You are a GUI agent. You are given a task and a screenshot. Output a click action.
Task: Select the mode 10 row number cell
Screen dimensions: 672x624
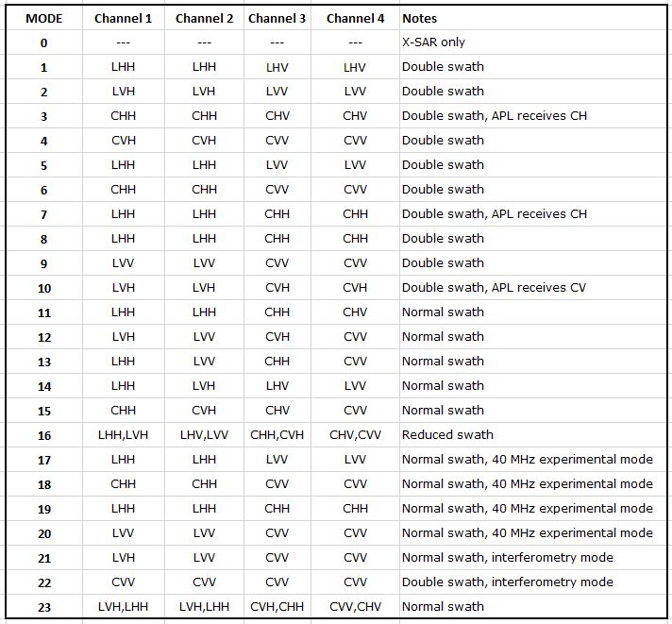coord(43,288)
